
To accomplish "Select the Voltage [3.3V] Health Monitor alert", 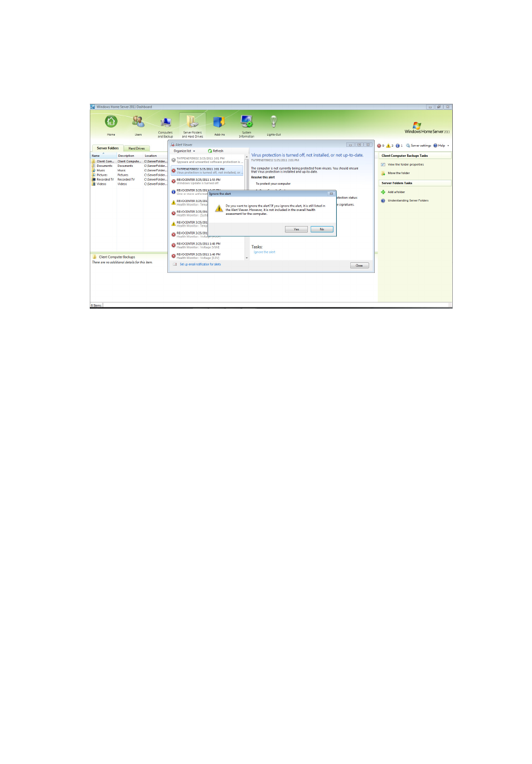I will point(207,256).
